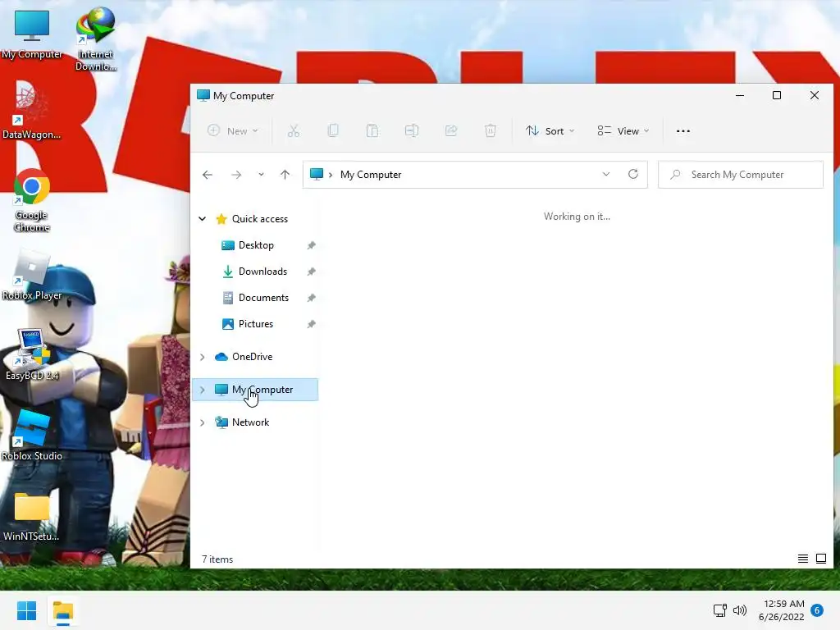This screenshot has width=840, height=630.
Task: Open the clock and date flyout
Action: 782,610
